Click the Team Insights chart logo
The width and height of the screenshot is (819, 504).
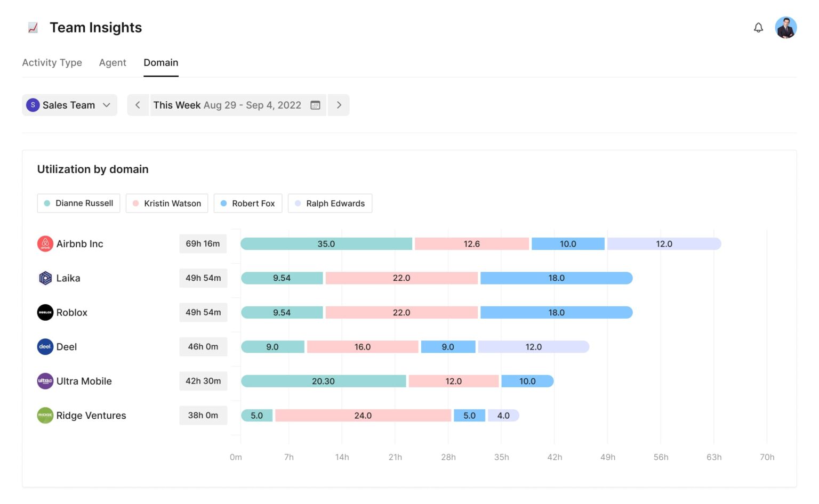pyautogui.click(x=33, y=28)
